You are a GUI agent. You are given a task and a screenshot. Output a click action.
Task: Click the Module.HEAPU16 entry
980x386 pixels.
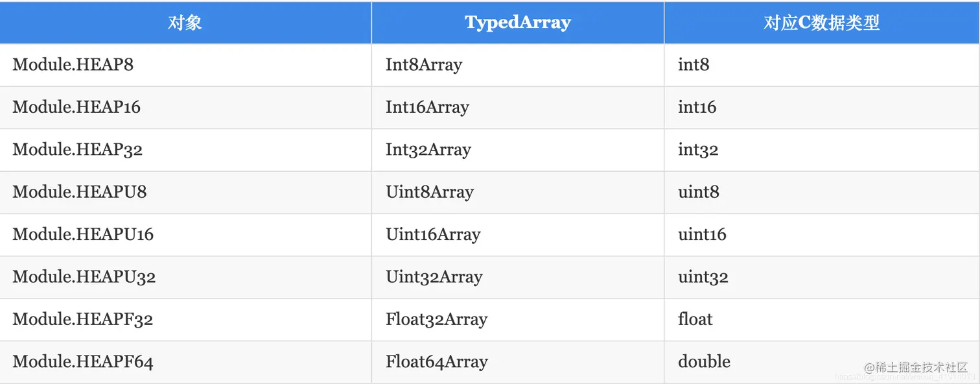83,234
